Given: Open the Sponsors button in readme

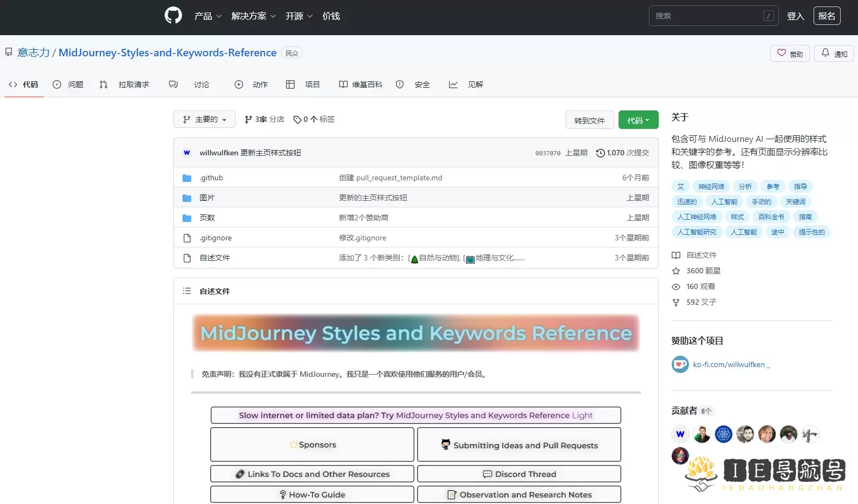Looking at the screenshot, I should [x=313, y=444].
